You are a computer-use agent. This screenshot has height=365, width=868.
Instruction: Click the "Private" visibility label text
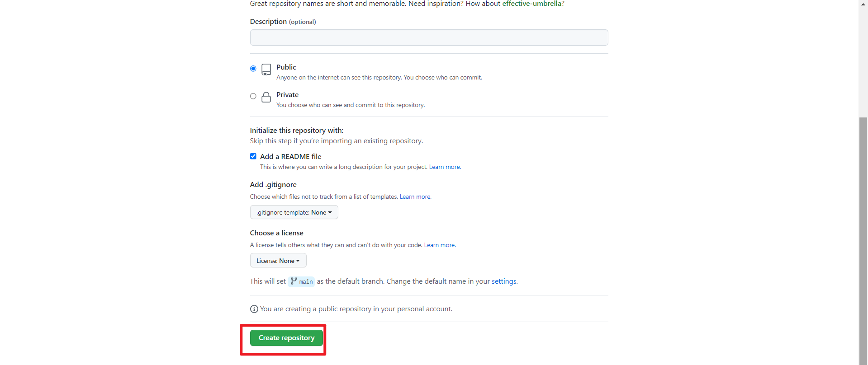click(288, 95)
